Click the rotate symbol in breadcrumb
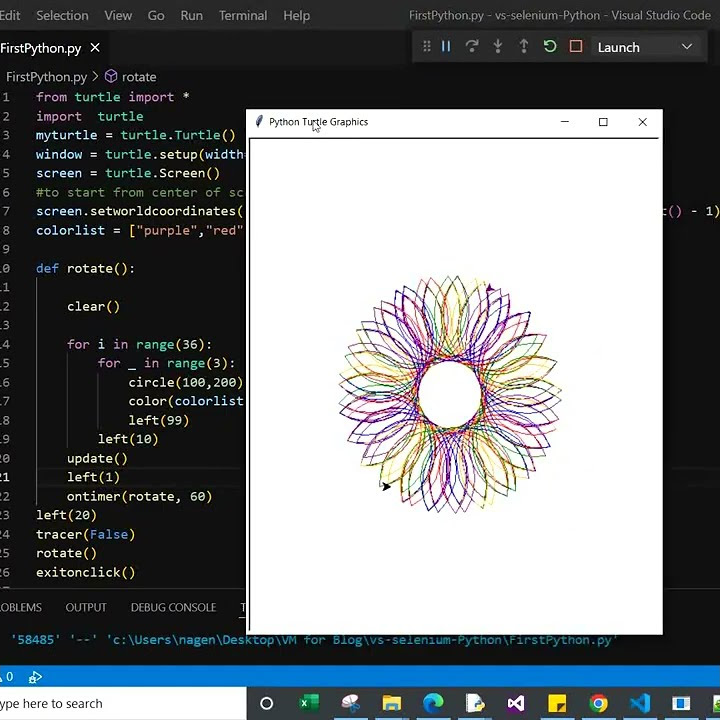 coord(139,77)
